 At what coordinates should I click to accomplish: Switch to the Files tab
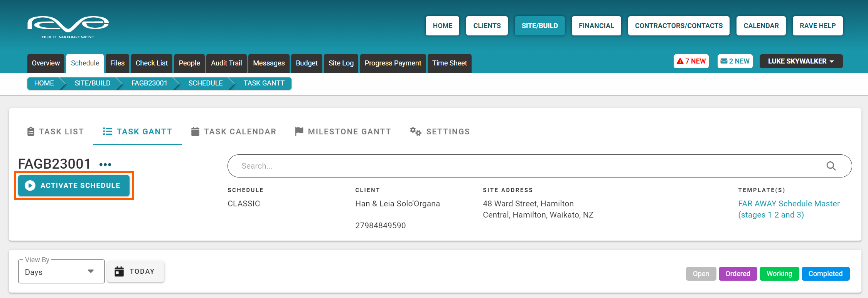117,63
